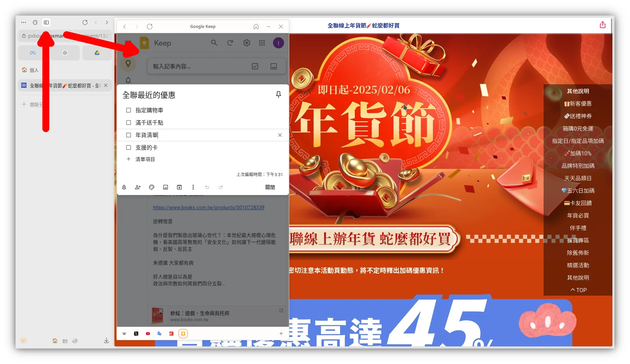The height and width of the screenshot is (364, 630).
Task: Open X in the side panel bar
Action: click(136, 334)
